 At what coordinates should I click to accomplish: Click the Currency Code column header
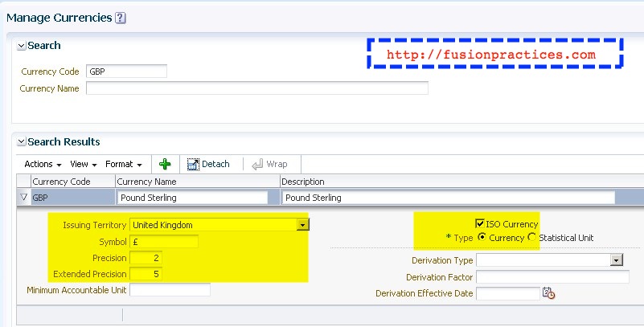click(x=73, y=182)
